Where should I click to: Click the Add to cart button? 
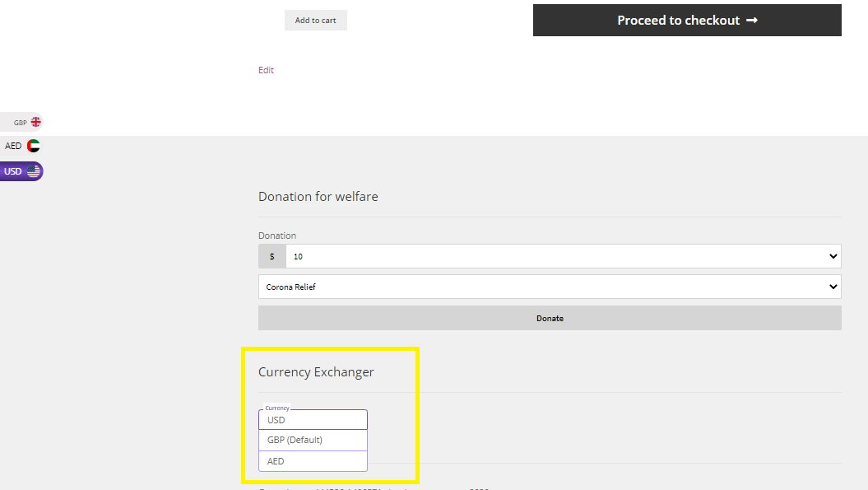coord(316,21)
